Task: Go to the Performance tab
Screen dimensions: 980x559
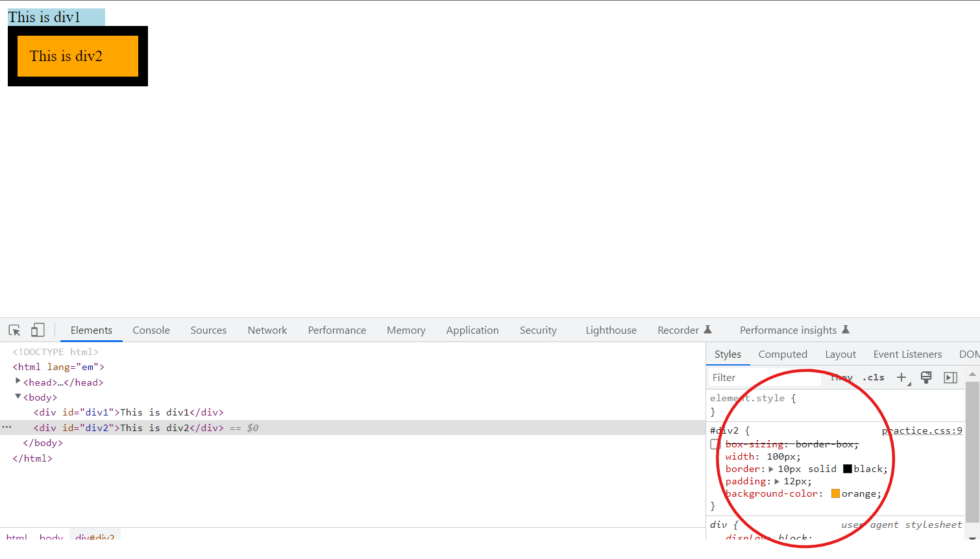Action: (337, 330)
